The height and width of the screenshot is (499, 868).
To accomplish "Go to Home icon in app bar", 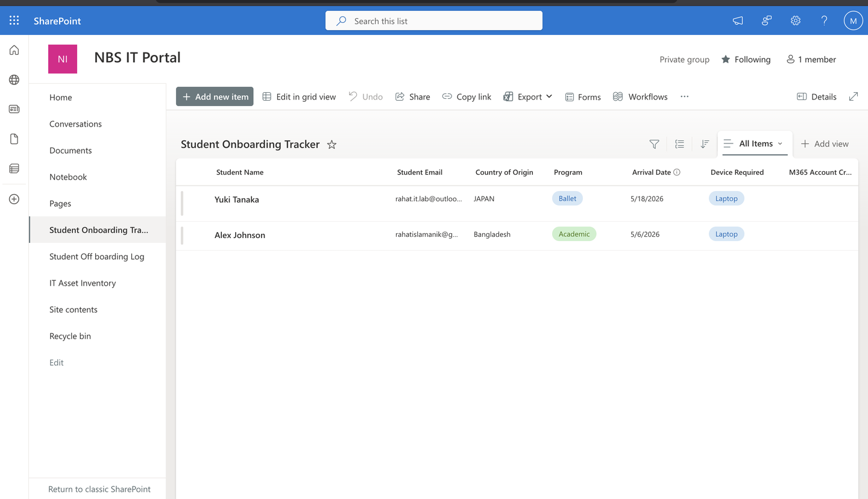I will click(14, 50).
